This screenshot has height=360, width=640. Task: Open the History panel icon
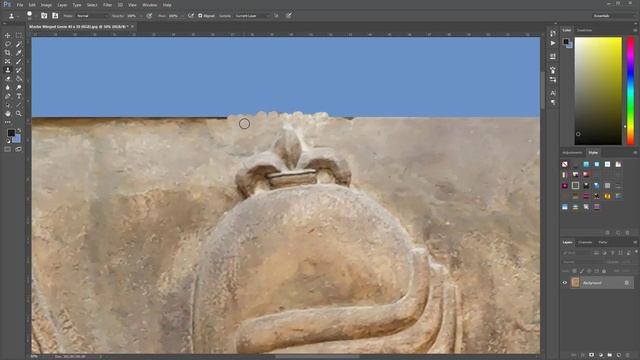pyautogui.click(x=553, y=33)
